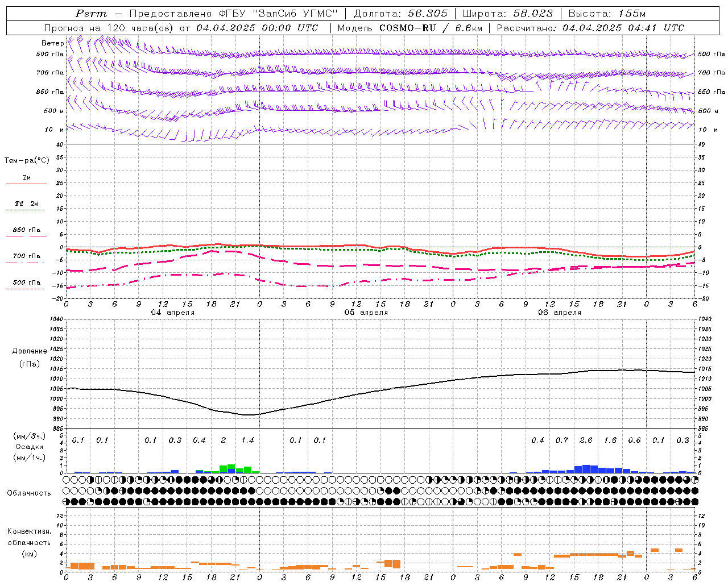Click "Рассчитано: 04.04.2025 04:41 UTC" timestamp
728x582 pixels.
click(590, 28)
